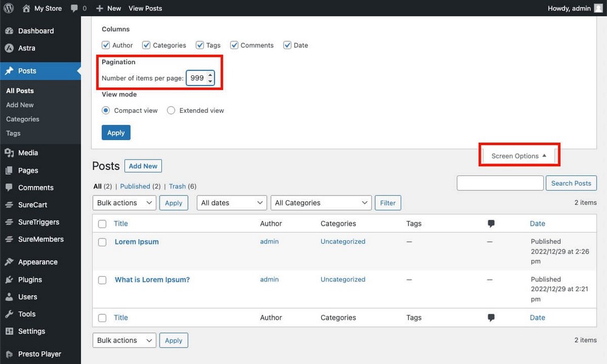Click the Dashboard gauge icon

(9, 31)
